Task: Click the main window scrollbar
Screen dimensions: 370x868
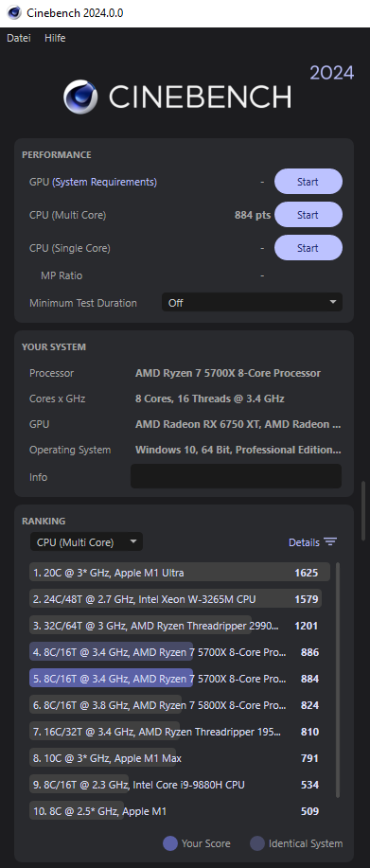Action: pos(363,511)
